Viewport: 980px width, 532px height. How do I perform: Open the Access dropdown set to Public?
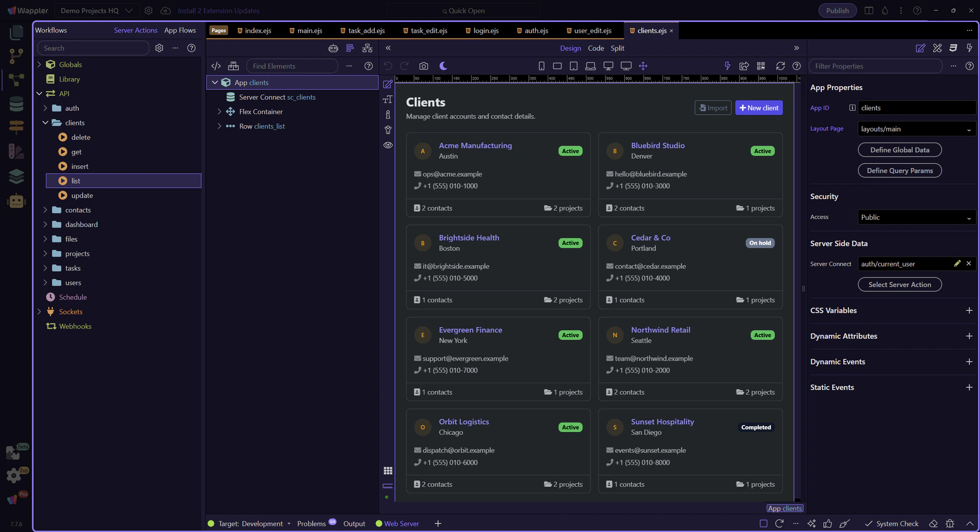(x=916, y=217)
